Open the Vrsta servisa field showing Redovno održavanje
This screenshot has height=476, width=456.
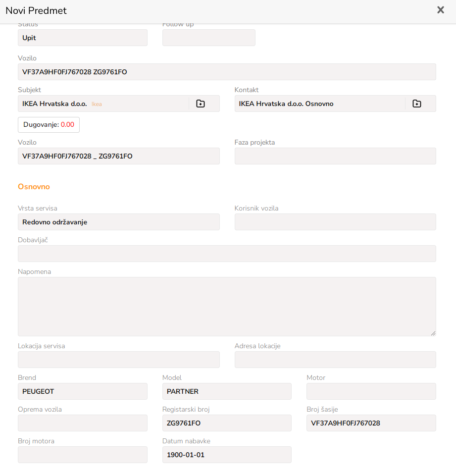pyautogui.click(x=119, y=222)
